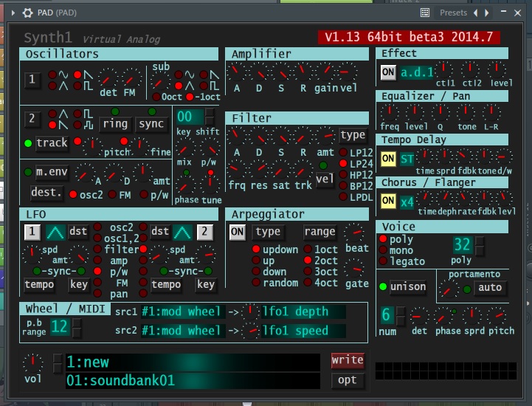Screen dimensions: 532x406
Task: Click LFO 2 key sync button
Action: click(206, 284)
